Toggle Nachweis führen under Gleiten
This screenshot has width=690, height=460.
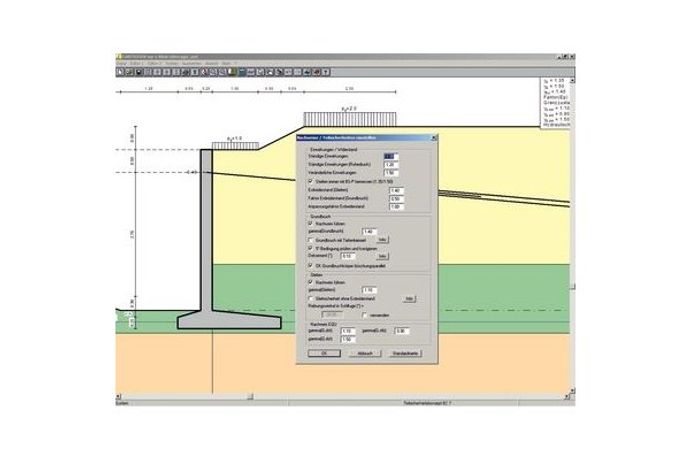tap(305, 282)
